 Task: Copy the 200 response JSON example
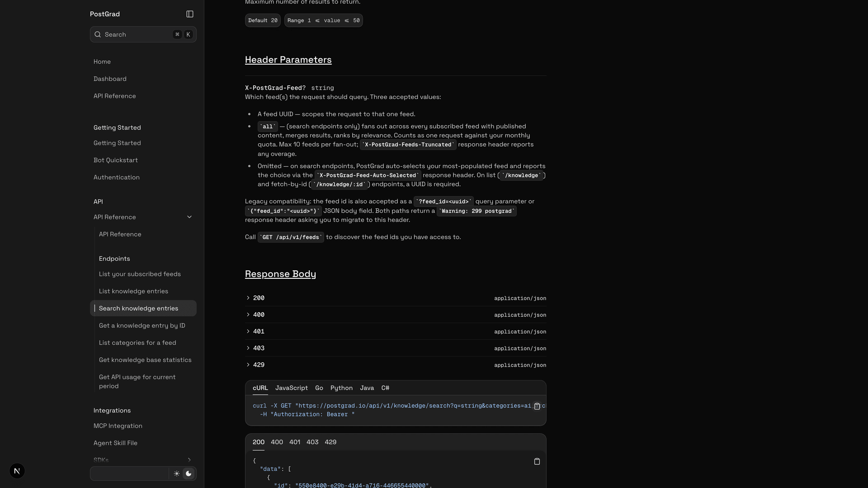(x=537, y=461)
